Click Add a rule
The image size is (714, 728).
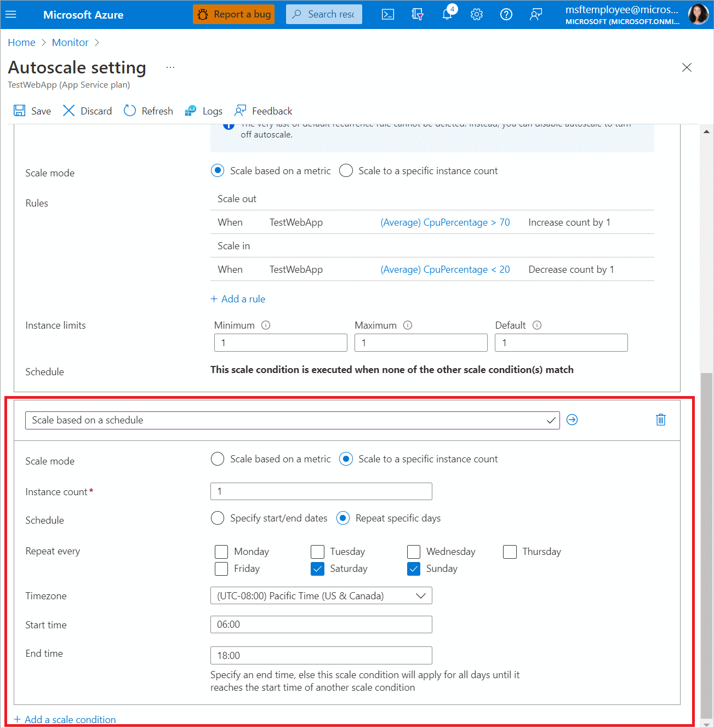[238, 299]
